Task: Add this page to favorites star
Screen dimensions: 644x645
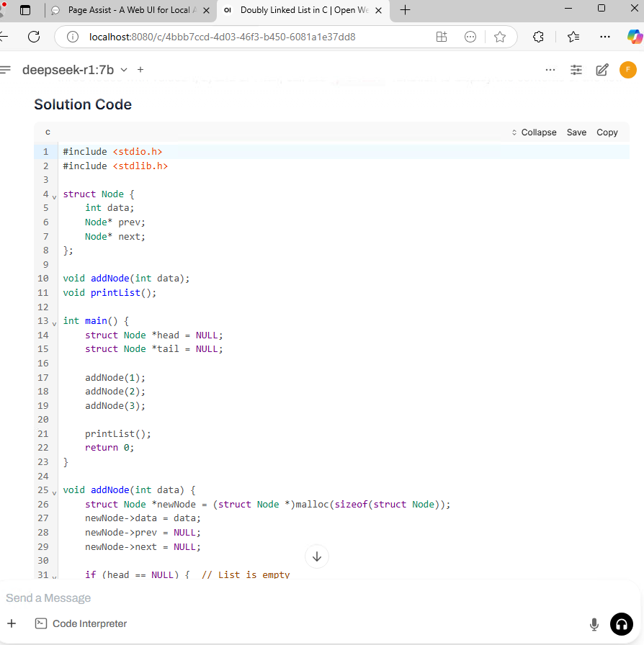Action: pyautogui.click(x=500, y=37)
